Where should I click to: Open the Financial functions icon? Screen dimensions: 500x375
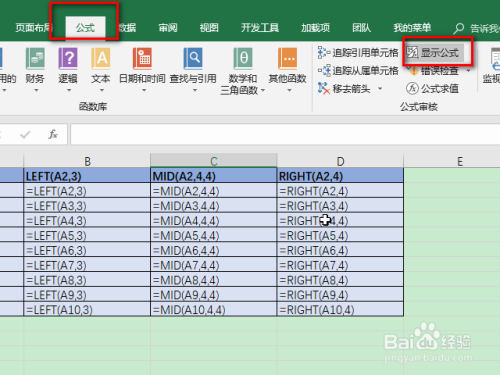click(x=35, y=59)
